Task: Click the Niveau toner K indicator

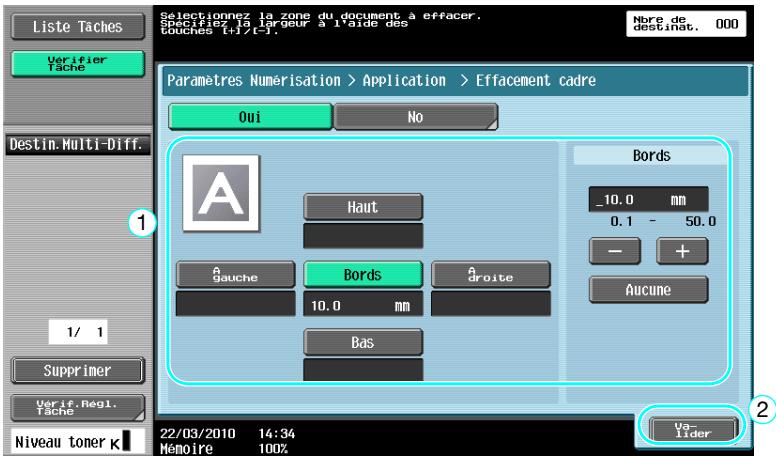Action: point(78,441)
